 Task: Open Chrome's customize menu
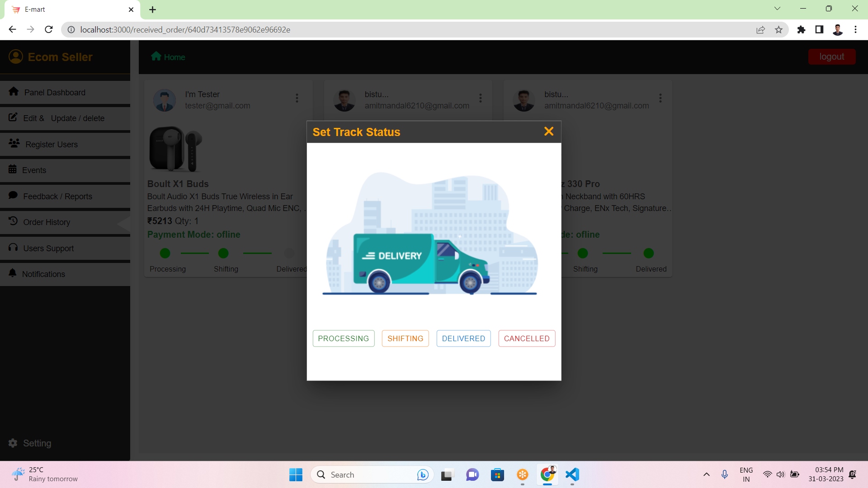pyautogui.click(x=855, y=29)
